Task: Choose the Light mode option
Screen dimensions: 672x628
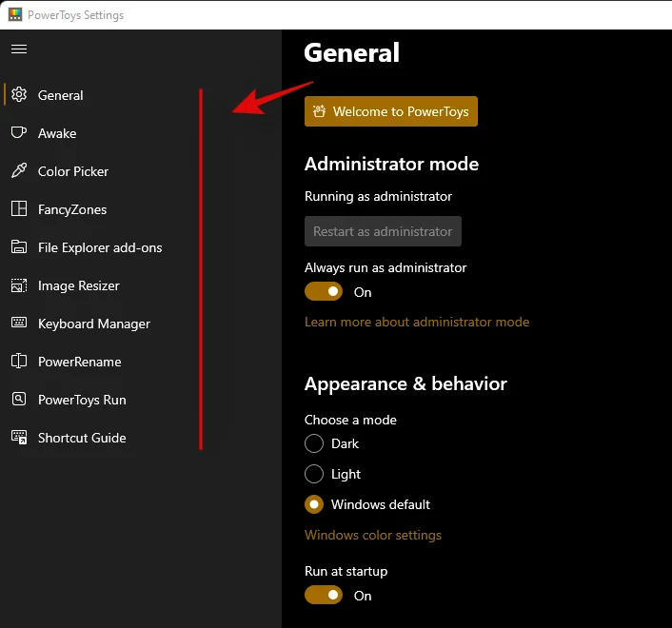Action: pyautogui.click(x=314, y=474)
